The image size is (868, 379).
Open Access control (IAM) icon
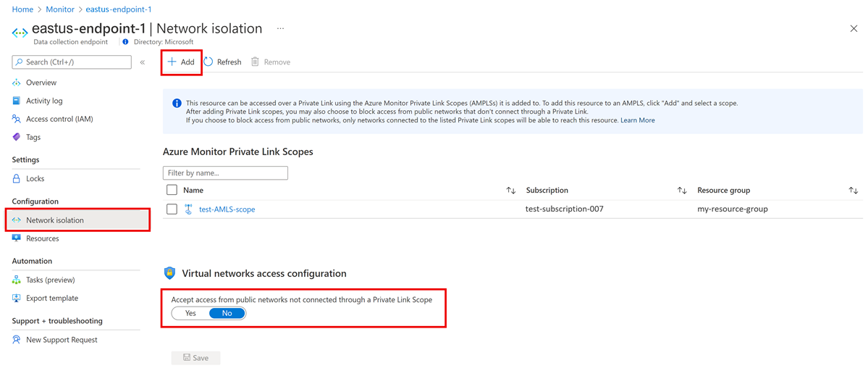tap(16, 119)
